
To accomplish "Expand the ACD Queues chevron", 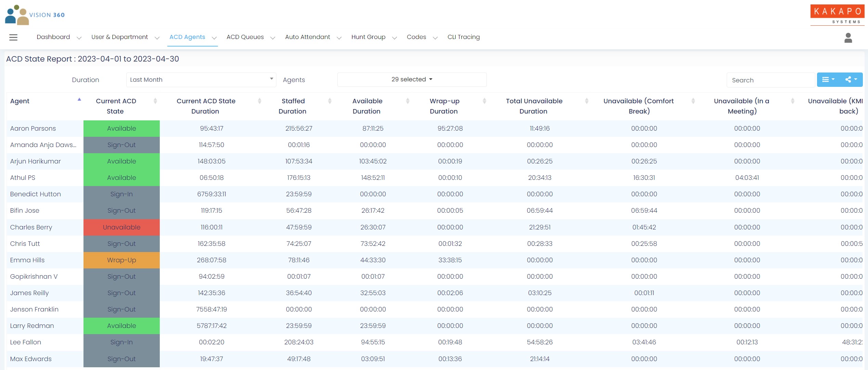I will pyautogui.click(x=273, y=38).
